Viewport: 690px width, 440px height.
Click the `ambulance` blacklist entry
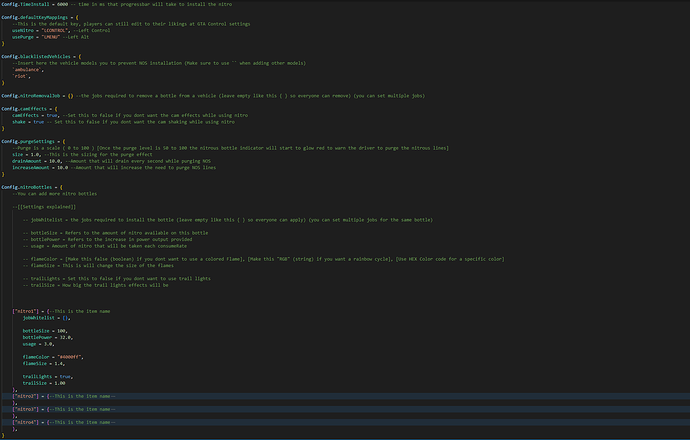pyautogui.click(x=27, y=70)
